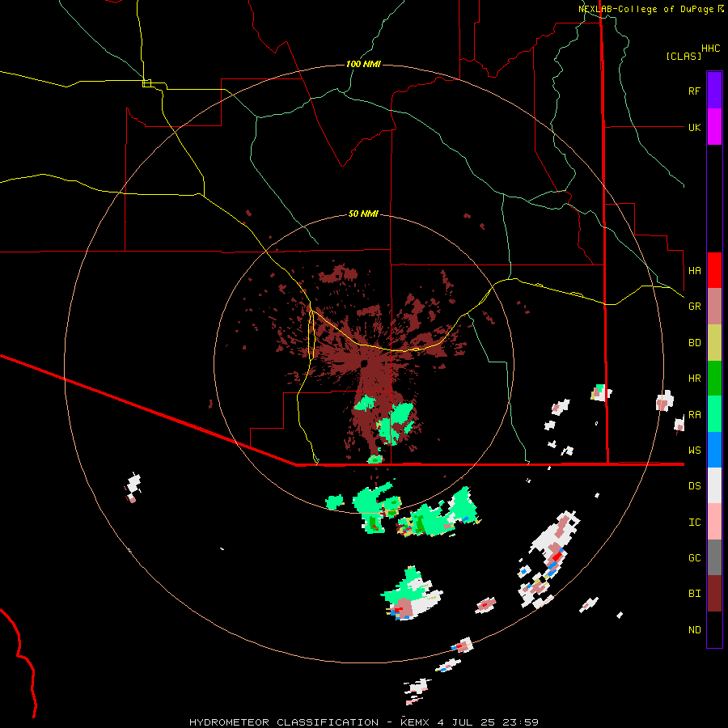Click the ND black legend swatch

click(x=714, y=629)
